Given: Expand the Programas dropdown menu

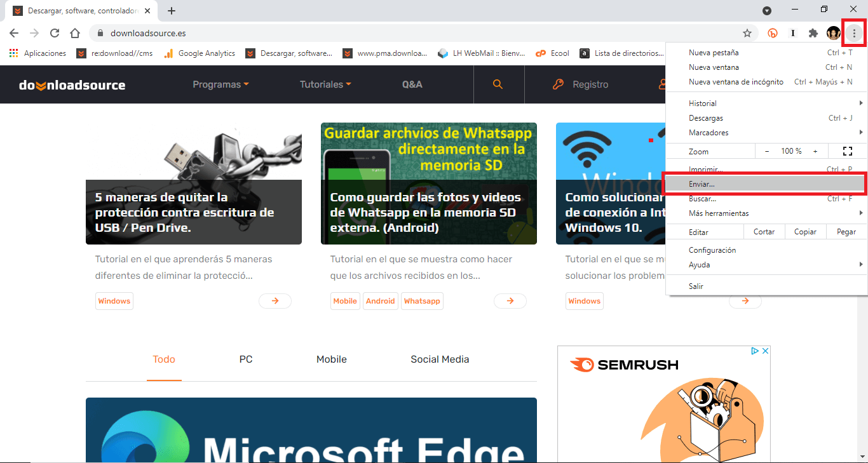Looking at the screenshot, I should pyautogui.click(x=220, y=84).
